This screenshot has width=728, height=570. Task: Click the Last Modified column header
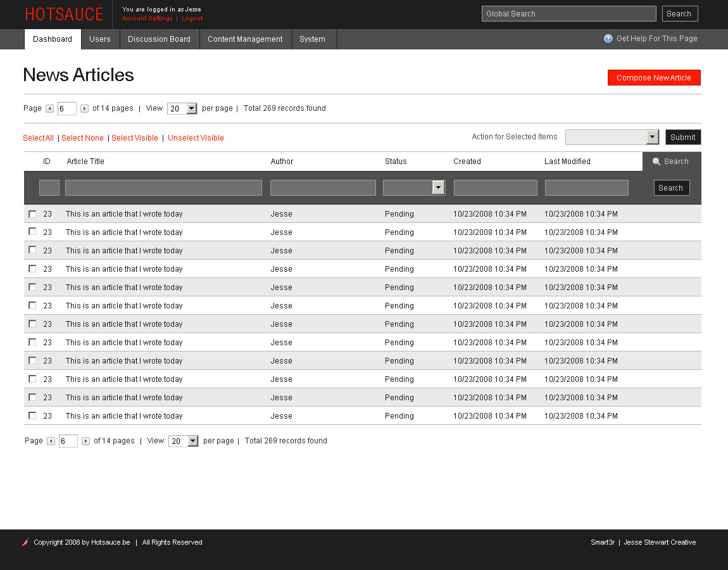[x=567, y=161]
